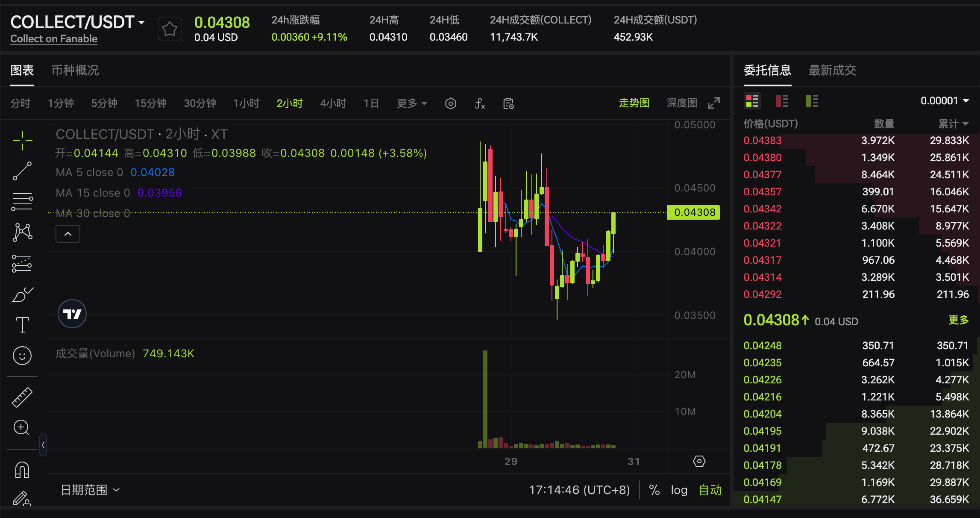Click the zoom in tool
Screen dimensions: 980x518
coord(21,427)
